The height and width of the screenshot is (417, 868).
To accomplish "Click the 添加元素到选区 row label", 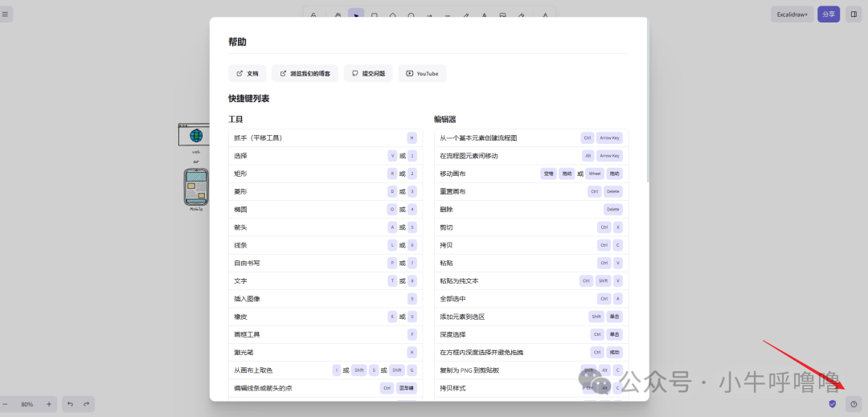I will (462, 317).
